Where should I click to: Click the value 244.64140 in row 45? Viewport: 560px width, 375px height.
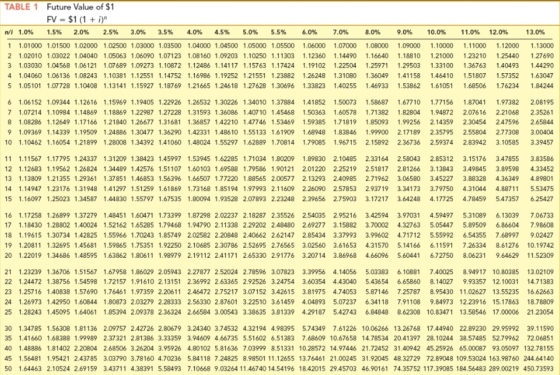539,358
